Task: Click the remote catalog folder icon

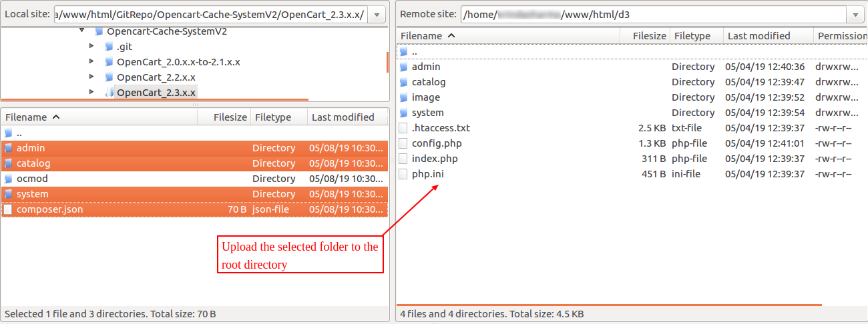Action: coord(403,81)
